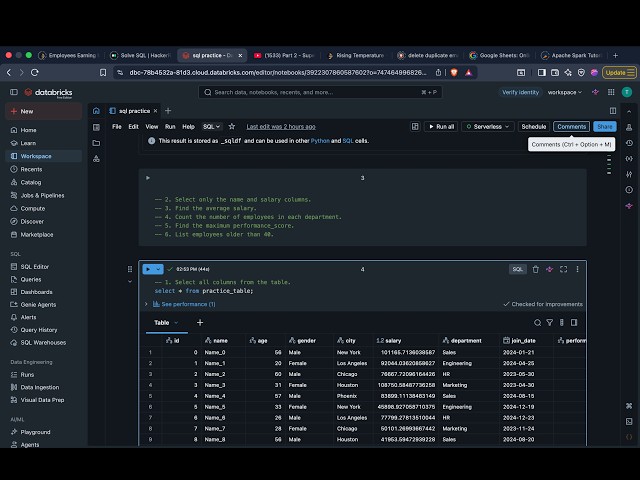Delete cell 4 with trash icon
This screenshot has width=640, height=480.
536,269
